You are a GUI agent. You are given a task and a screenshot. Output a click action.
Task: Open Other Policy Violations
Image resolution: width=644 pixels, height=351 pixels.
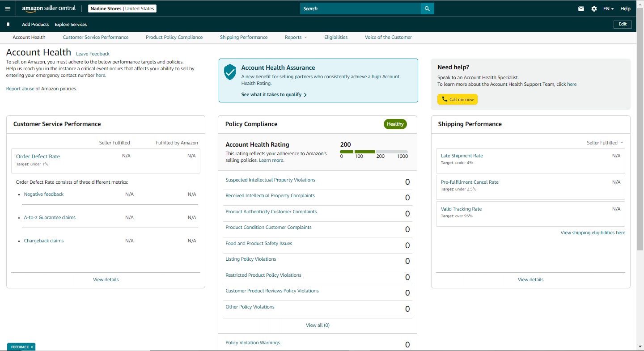pos(250,307)
